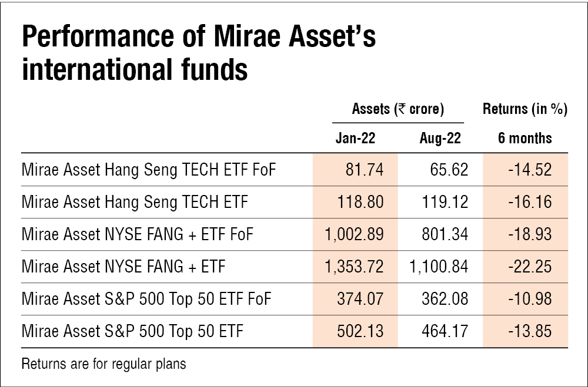Select the Aug-22 column header
This screenshot has width=588, height=387.
(440, 138)
